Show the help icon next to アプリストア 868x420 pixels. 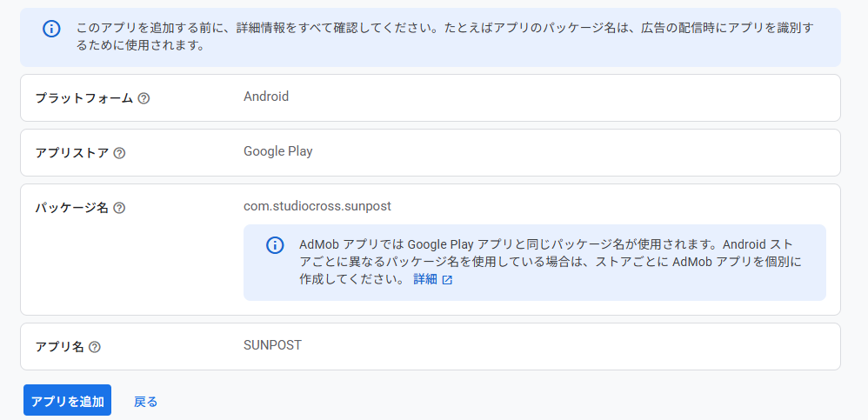(x=119, y=153)
